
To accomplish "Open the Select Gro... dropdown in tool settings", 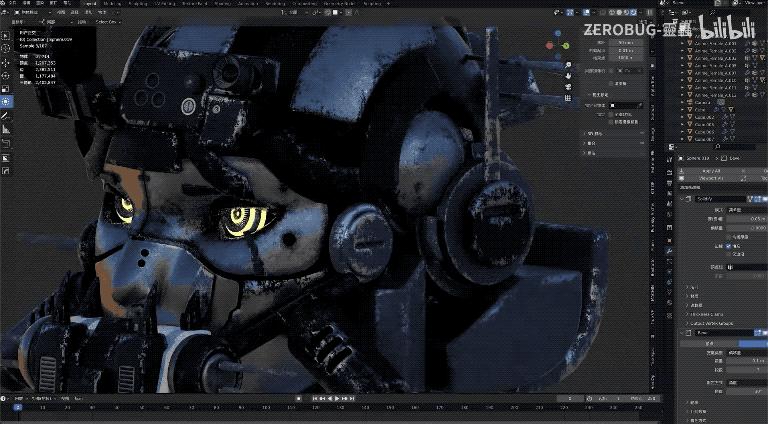I will [108, 22].
